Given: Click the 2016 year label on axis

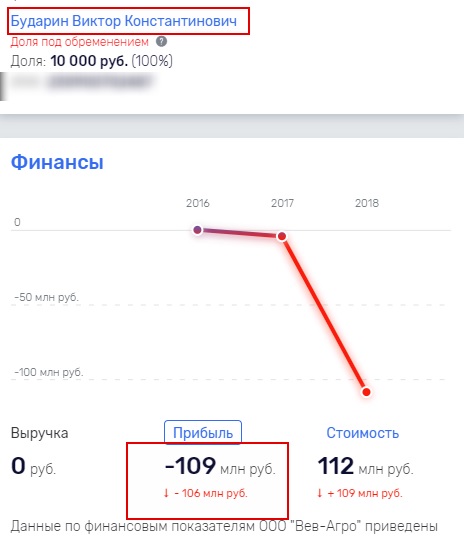Looking at the screenshot, I should click(198, 203).
